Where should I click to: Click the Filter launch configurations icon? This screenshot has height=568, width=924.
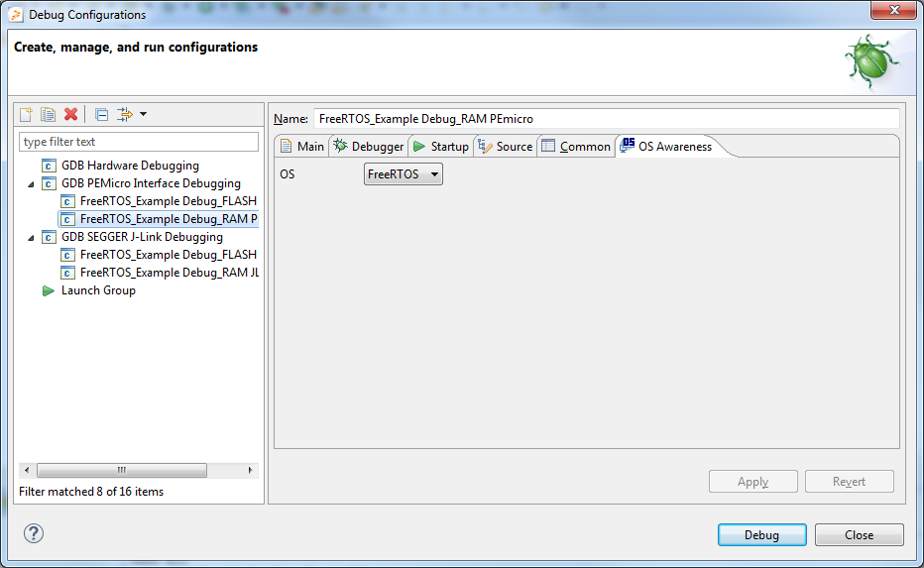[x=124, y=114]
